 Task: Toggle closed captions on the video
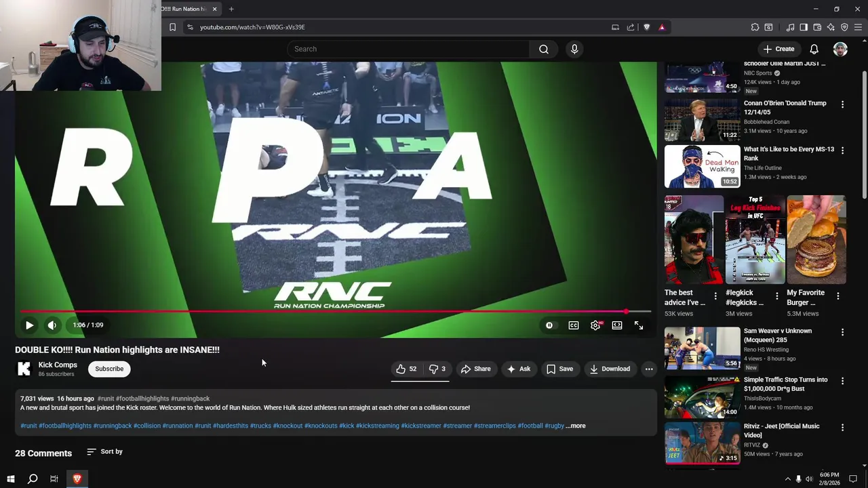pos(574,325)
